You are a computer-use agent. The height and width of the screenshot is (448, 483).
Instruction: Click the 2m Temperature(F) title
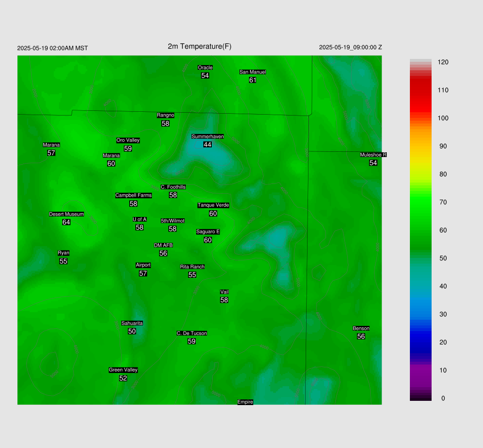pyautogui.click(x=200, y=46)
